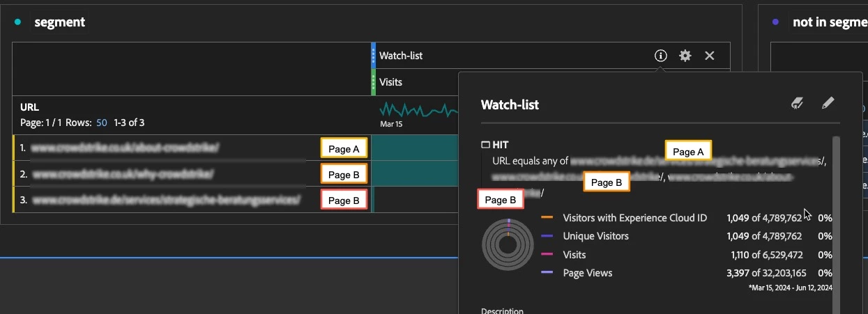The height and width of the screenshot is (314, 868).
Task: Change Rows count by clicking 50
Action: click(x=102, y=123)
